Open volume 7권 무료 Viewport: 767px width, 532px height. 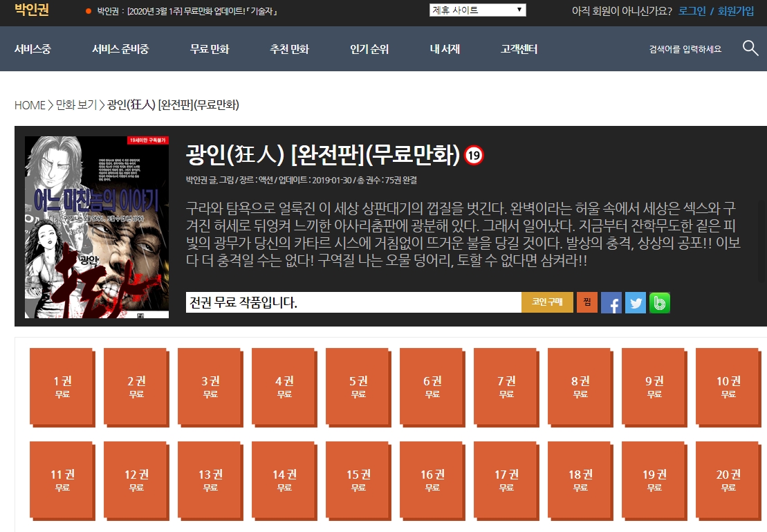click(x=506, y=387)
